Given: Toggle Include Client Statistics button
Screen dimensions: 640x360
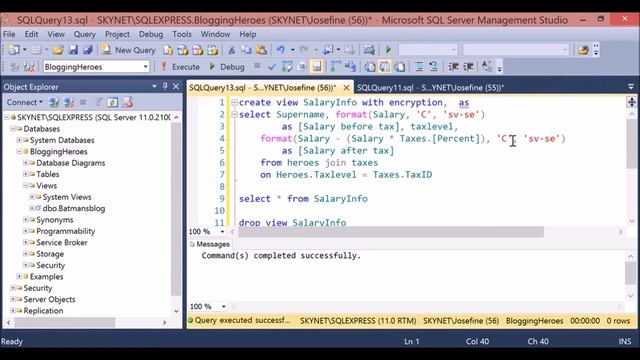Looking at the screenshot, I should 350,67.
